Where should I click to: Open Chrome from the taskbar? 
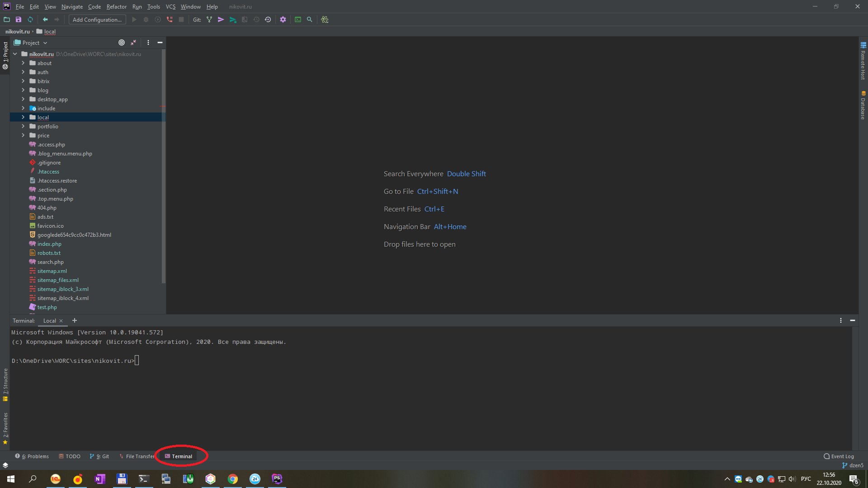(233, 479)
